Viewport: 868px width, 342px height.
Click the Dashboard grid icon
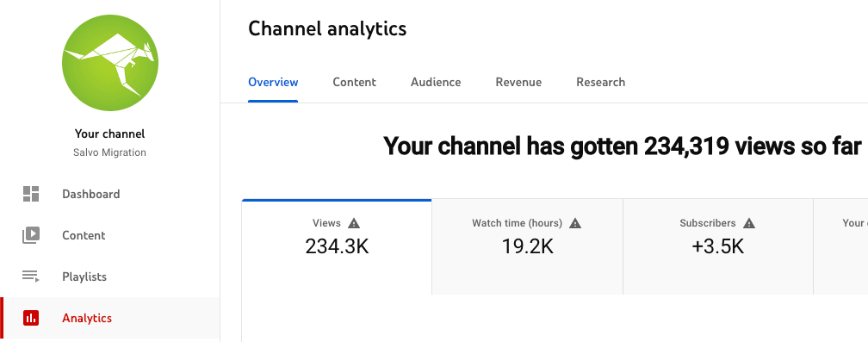(31, 194)
